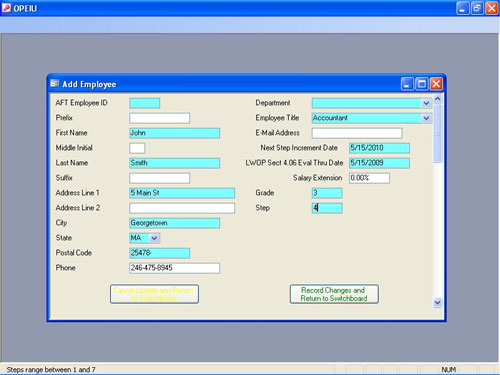
Task: Click the Add Employee title bar text
Action: [89, 84]
